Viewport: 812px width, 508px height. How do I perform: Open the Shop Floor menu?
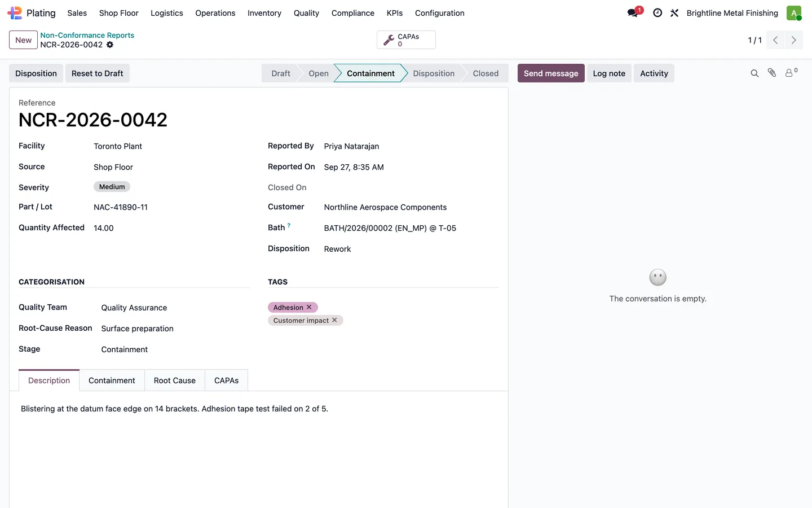click(x=119, y=13)
